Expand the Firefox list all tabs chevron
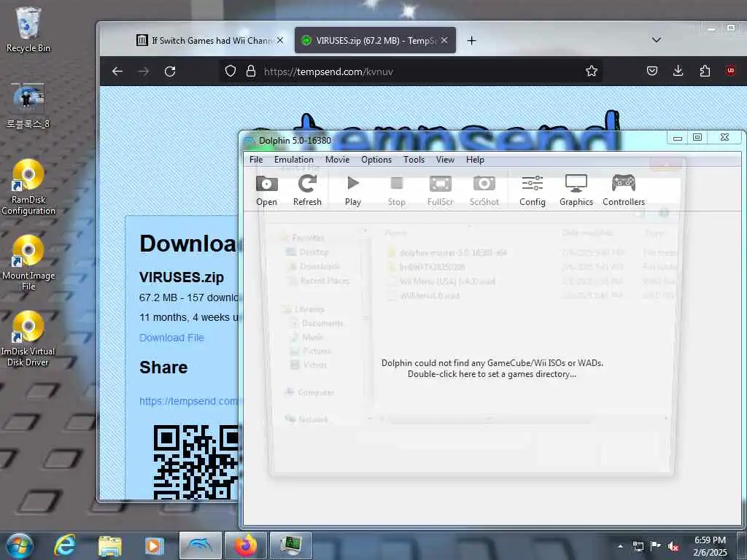Image resolution: width=747 pixels, height=560 pixels. point(657,40)
